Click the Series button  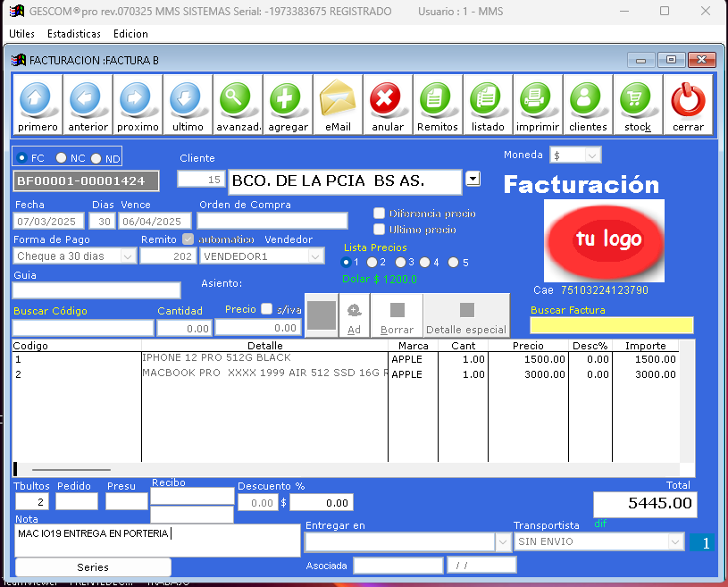pos(93,567)
